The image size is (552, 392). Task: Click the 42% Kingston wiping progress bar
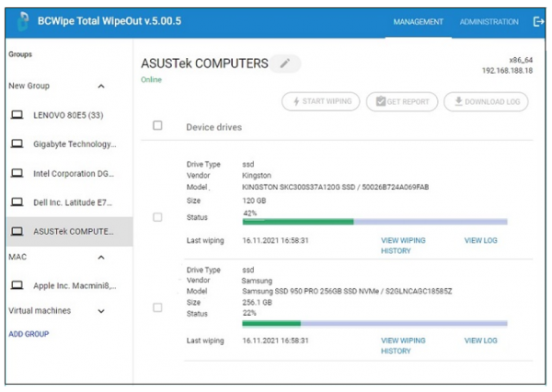click(375, 222)
